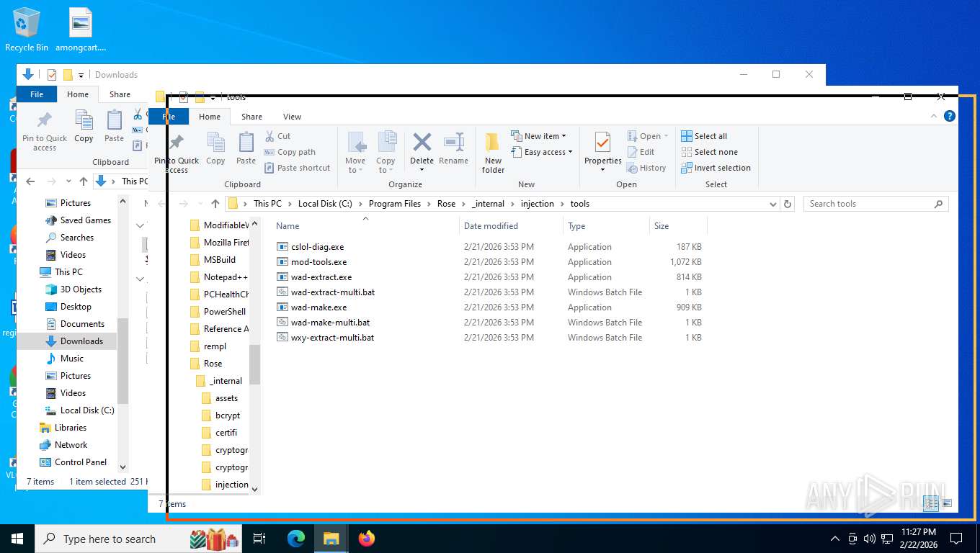Click Select all in the ribbon
The height and width of the screenshot is (553, 980).
[704, 136]
